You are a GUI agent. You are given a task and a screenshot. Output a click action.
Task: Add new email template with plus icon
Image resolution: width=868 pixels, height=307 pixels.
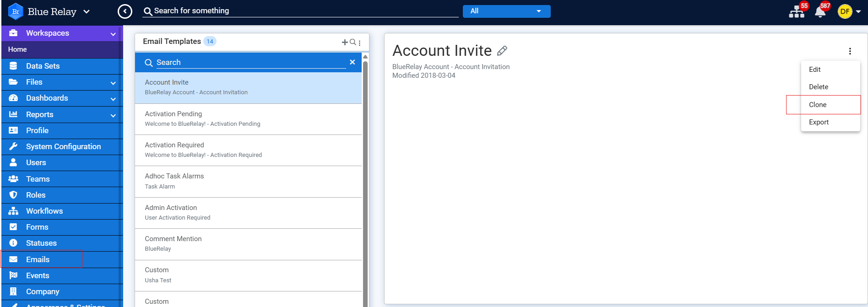[x=345, y=42]
